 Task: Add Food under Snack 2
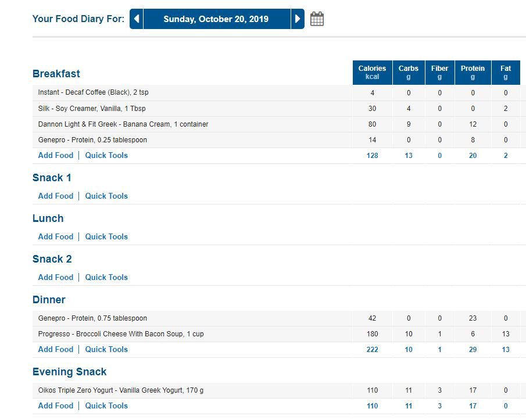click(x=56, y=277)
